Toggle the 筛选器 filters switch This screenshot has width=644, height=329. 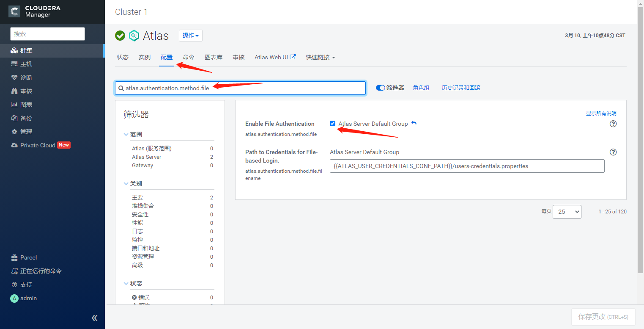tap(381, 88)
